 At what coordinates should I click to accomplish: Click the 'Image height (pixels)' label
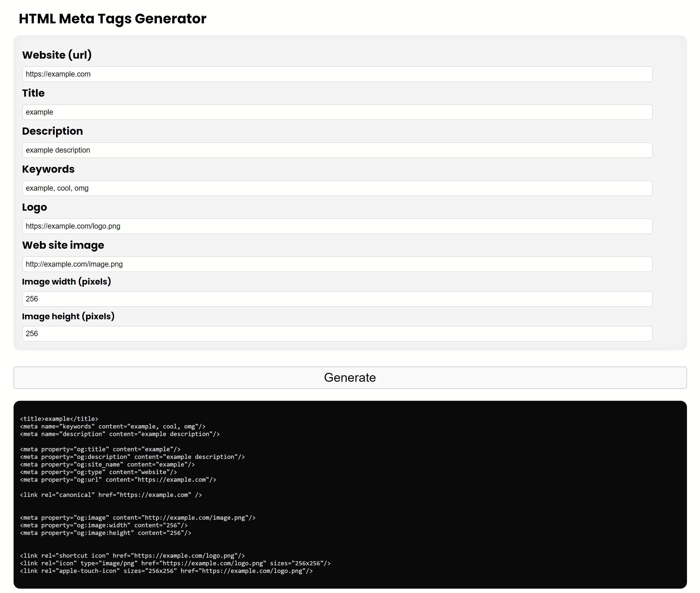[68, 316]
